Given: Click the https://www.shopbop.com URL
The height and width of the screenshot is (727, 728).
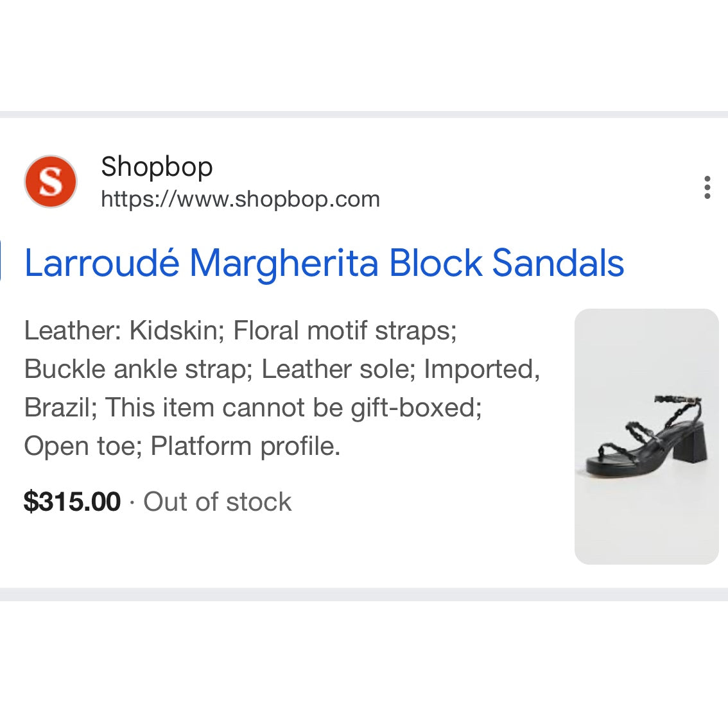Looking at the screenshot, I should 240,200.
